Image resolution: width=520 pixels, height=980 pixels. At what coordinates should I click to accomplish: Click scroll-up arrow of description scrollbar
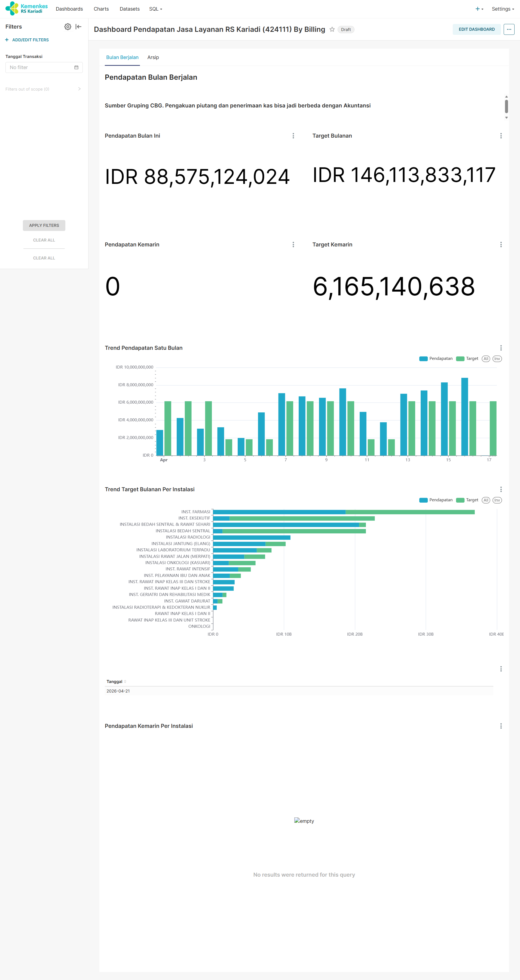point(506,97)
